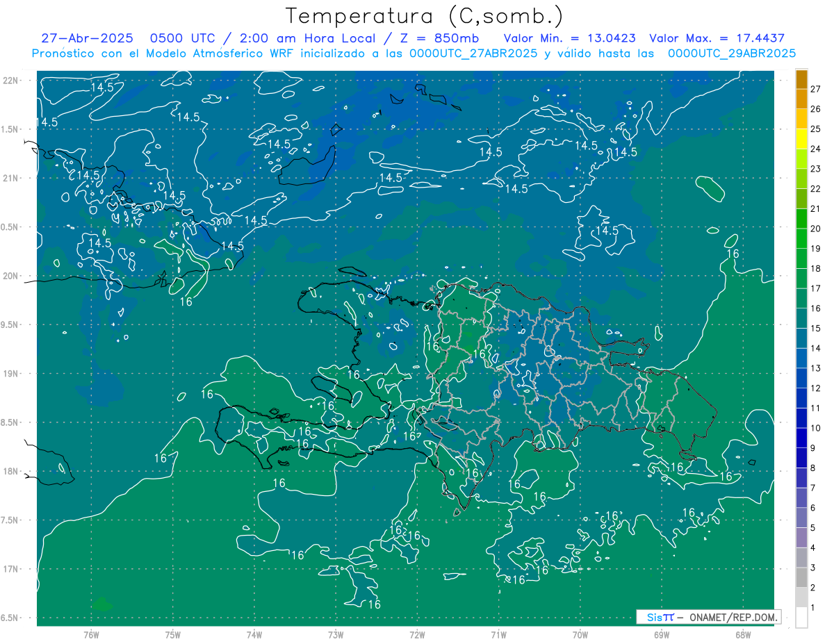
Task: Click the '75W' longitude axis label
Action: coord(173,635)
